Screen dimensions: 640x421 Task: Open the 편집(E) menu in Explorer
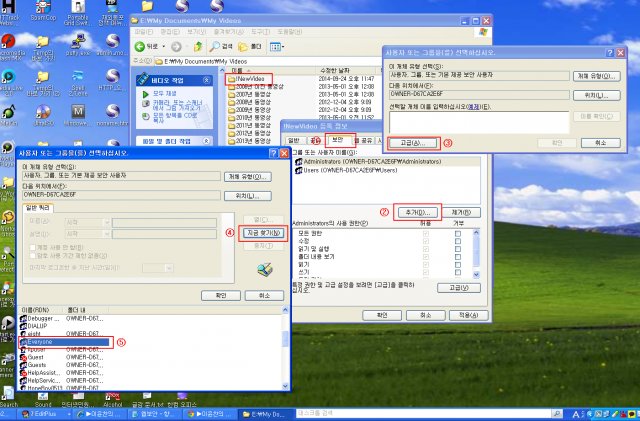(x=169, y=31)
